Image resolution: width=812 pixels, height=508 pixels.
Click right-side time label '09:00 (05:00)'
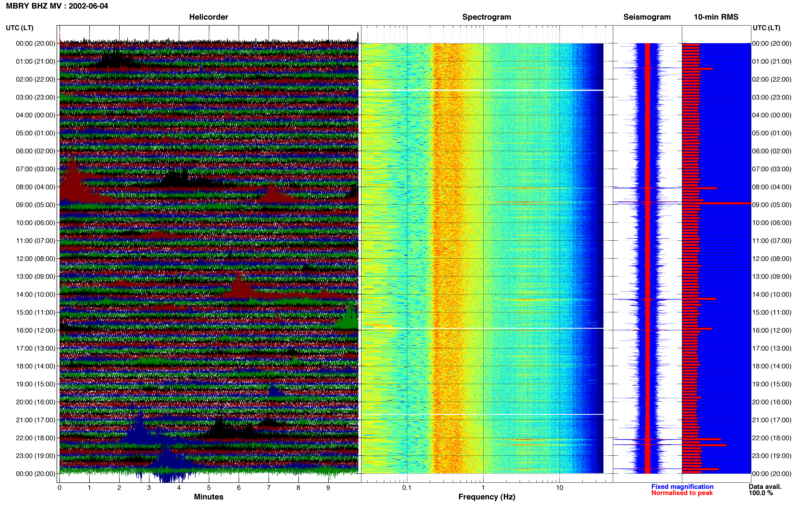pos(772,205)
